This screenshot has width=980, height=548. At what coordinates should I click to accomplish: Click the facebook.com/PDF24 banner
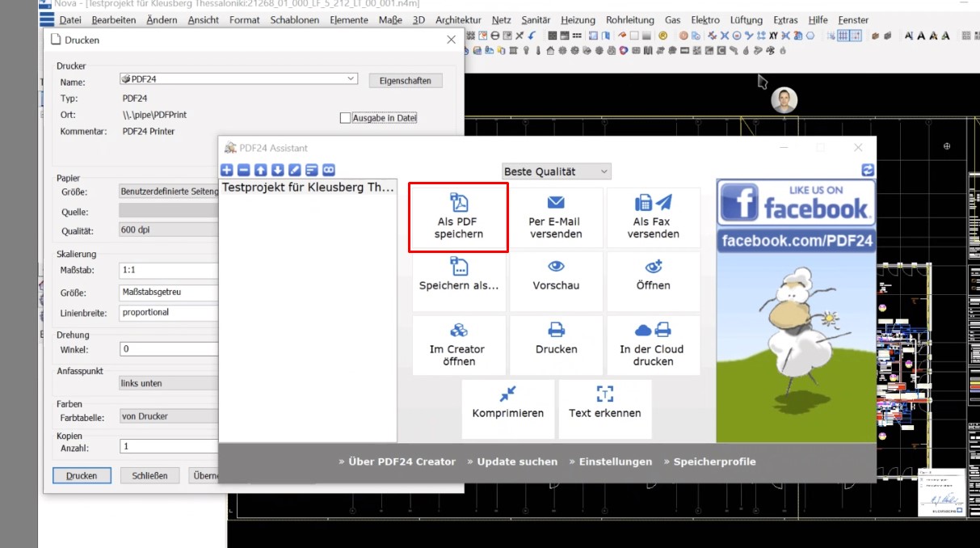[x=797, y=241]
